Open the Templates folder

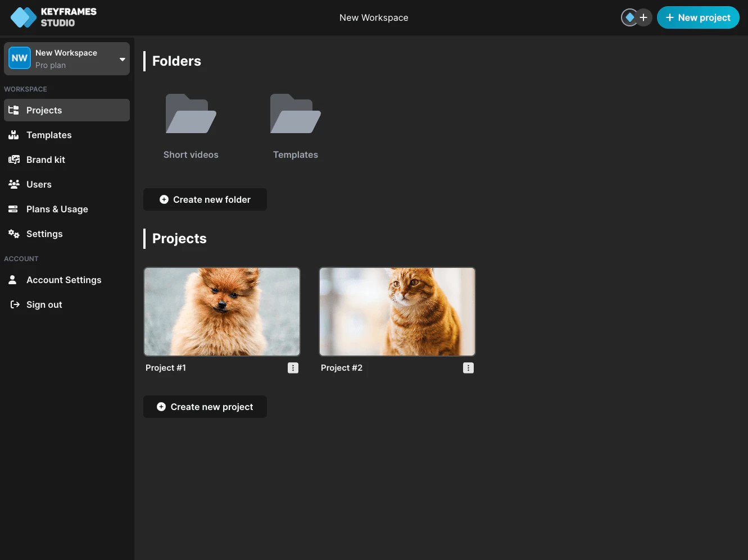pos(296,114)
